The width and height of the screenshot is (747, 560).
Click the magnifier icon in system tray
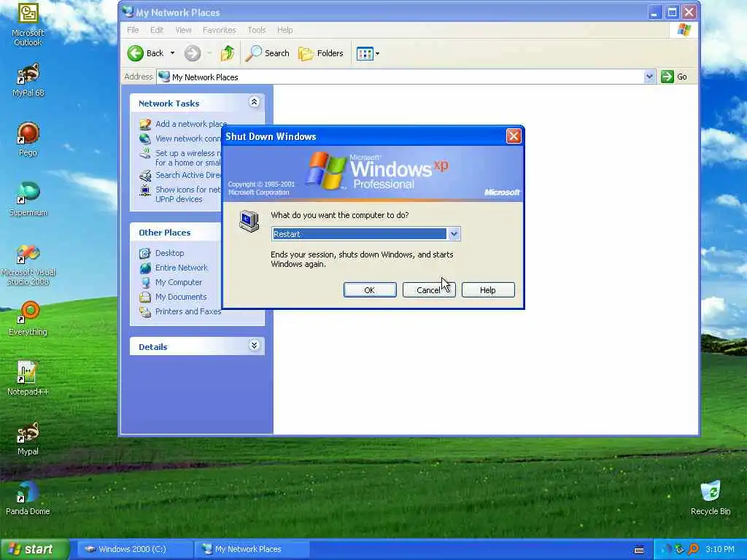point(693,549)
